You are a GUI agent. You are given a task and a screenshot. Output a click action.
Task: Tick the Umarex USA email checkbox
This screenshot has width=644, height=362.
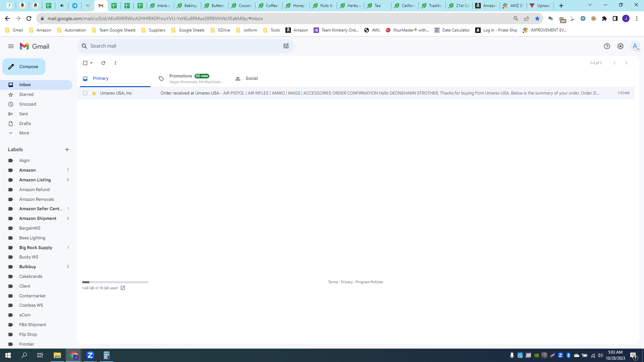point(85,93)
